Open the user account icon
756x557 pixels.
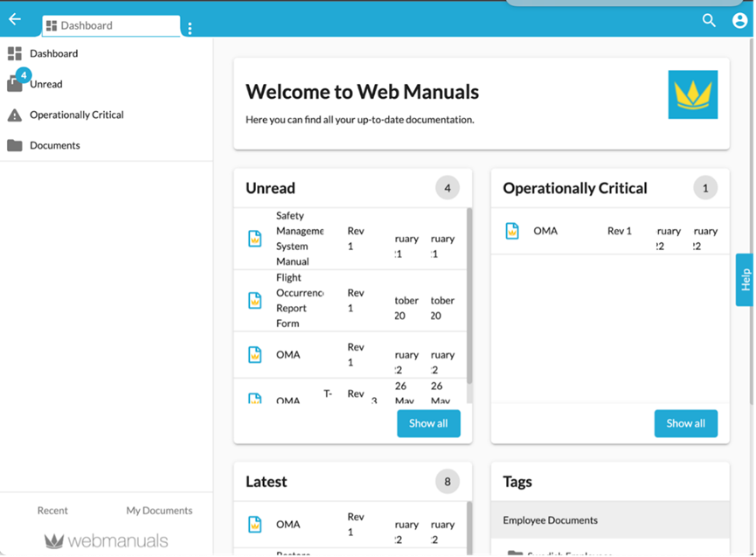pos(739,20)
